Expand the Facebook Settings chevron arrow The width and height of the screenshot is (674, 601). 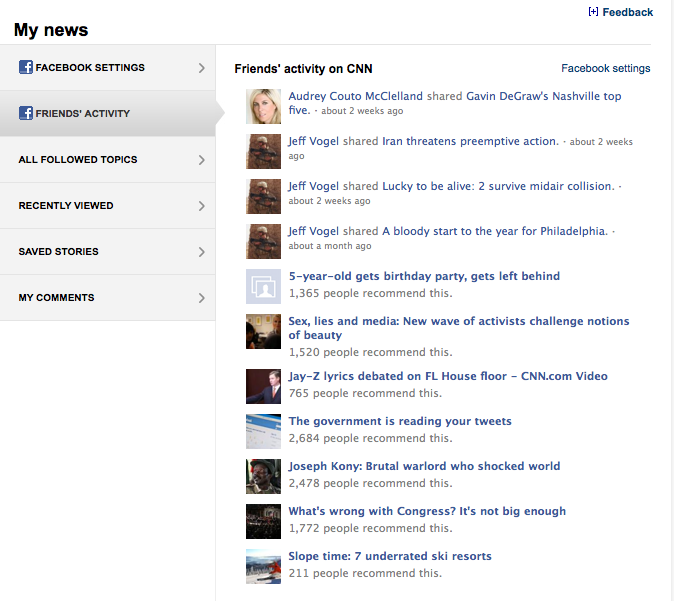[x=202, y=68]
